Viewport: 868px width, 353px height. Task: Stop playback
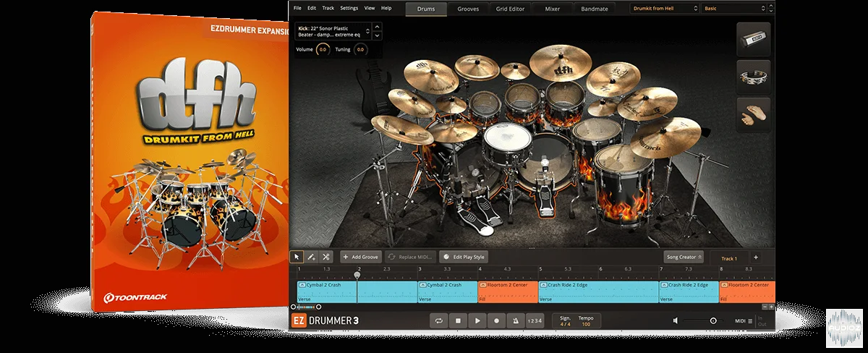(458, 320)
